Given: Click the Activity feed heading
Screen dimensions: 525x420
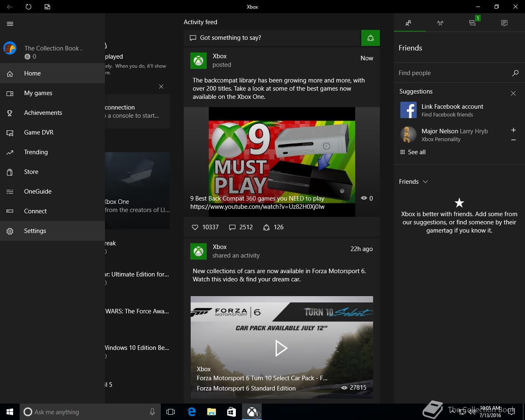Looking at the screenshot, I should [x=201, y=22].
